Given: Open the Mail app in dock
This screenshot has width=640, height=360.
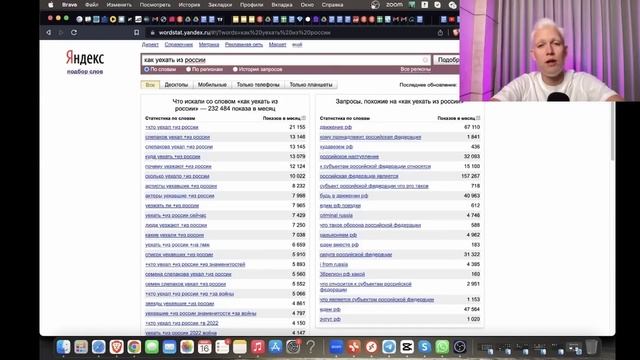Looking at the screenshot, I should [x=169, y=347].
